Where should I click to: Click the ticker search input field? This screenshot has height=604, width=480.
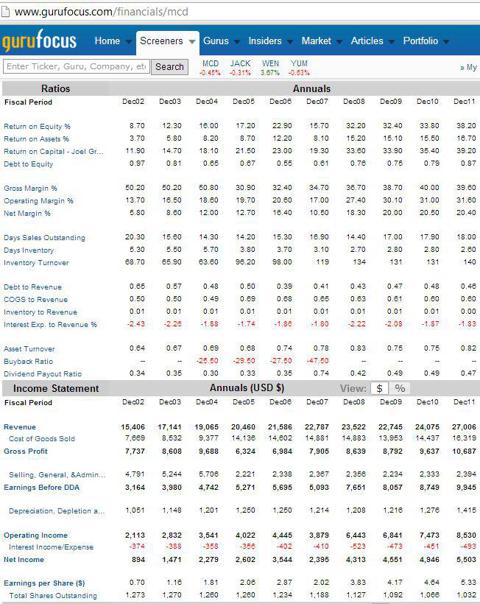[76, 67]
